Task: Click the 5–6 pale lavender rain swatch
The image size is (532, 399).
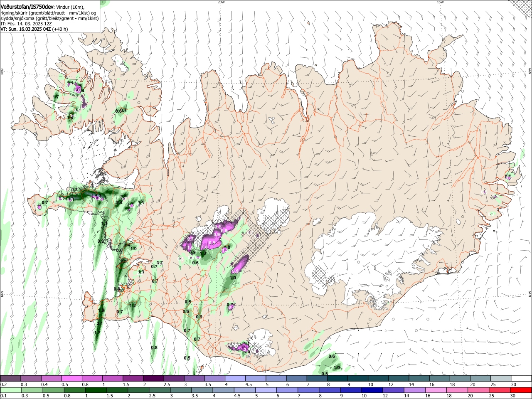Action: pyautogui.click(x=266, y=390)
